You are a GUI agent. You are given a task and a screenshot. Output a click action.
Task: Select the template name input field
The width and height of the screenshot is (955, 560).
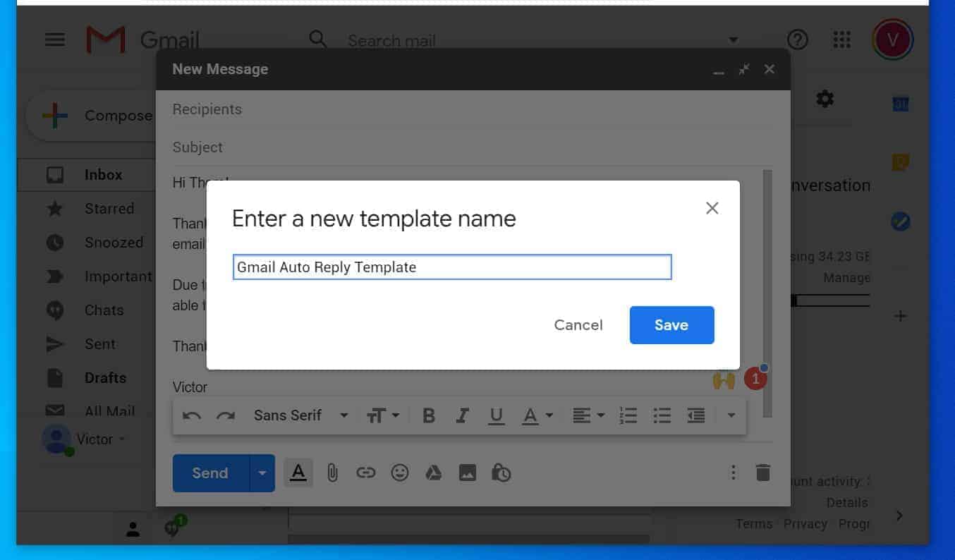point(451,267)
